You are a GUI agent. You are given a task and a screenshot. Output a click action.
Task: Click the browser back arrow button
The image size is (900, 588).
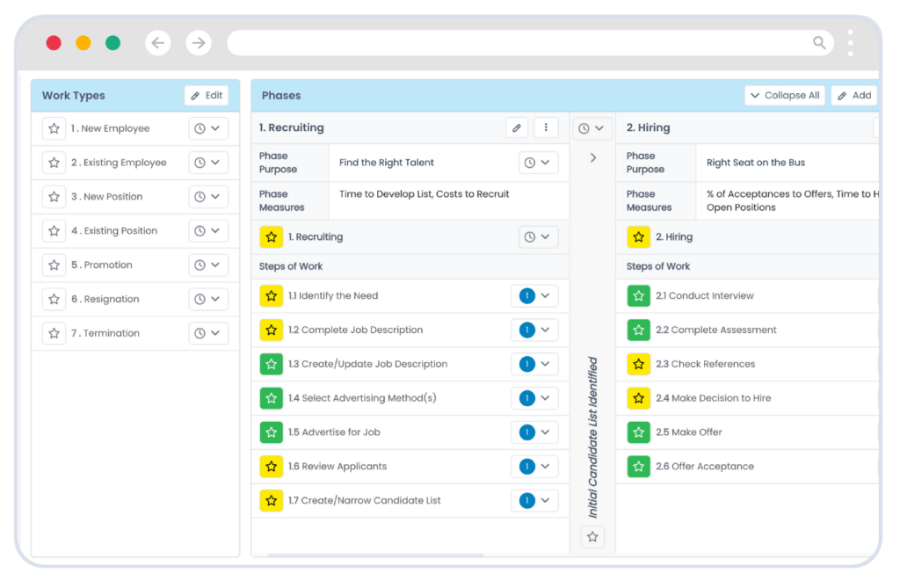tap(158, 43)
